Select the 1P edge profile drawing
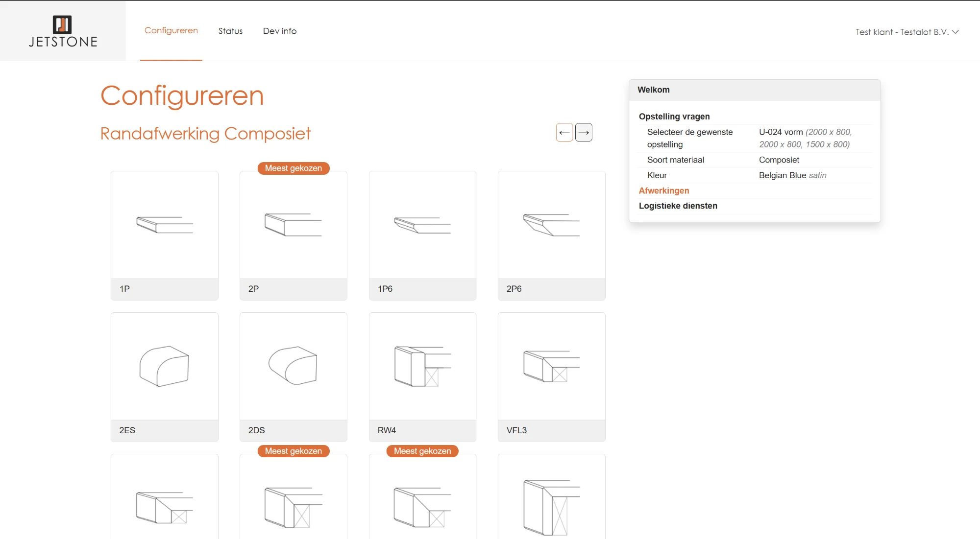Viewport: 980px width, 539px height. 165,225
